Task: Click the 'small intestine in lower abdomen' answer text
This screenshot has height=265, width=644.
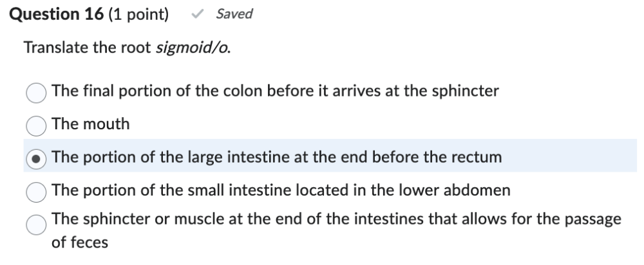Action: point(281,190)
